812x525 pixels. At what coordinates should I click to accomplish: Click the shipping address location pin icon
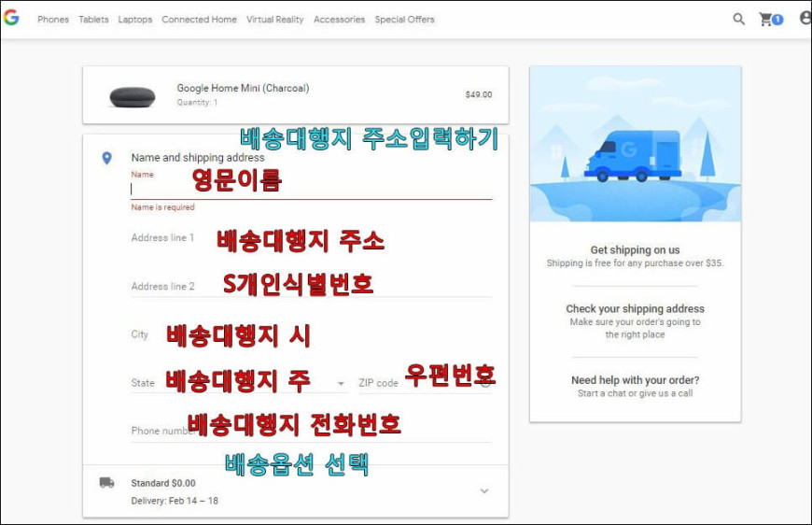pyautogui.click(x=106, y=158)
